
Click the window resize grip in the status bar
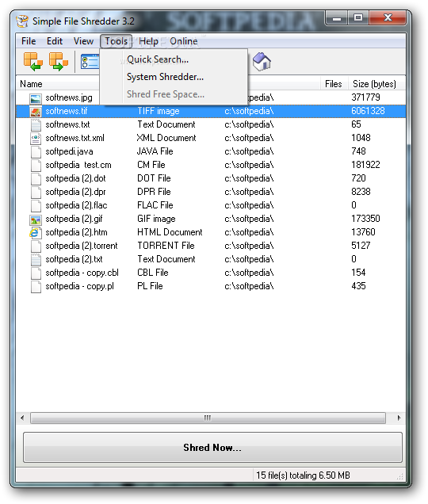coord(400,477)
